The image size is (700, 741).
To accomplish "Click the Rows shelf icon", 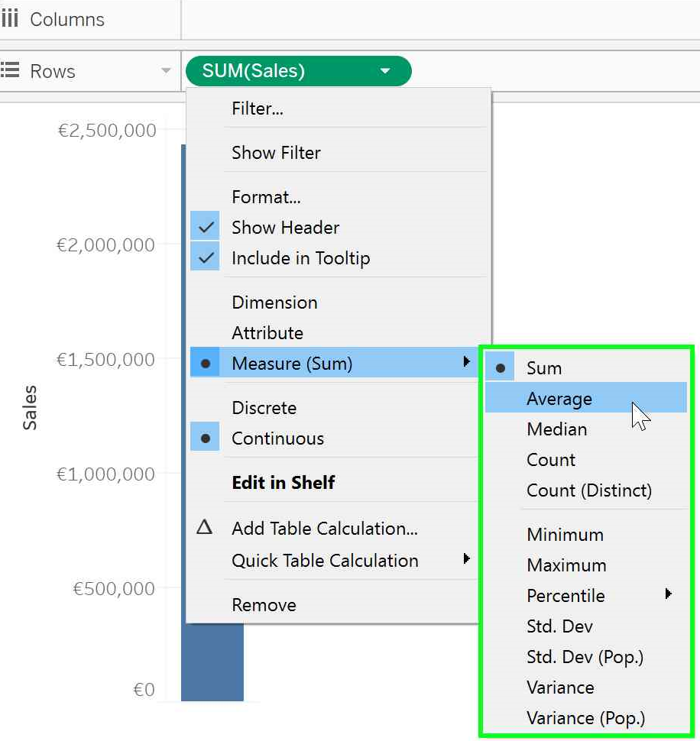I will point(10,71).
